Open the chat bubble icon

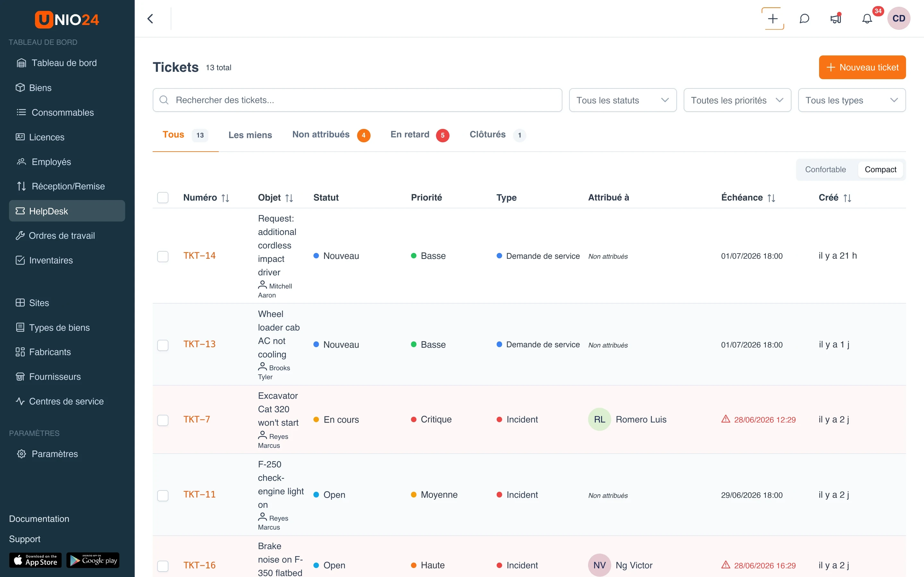point(804,18)
